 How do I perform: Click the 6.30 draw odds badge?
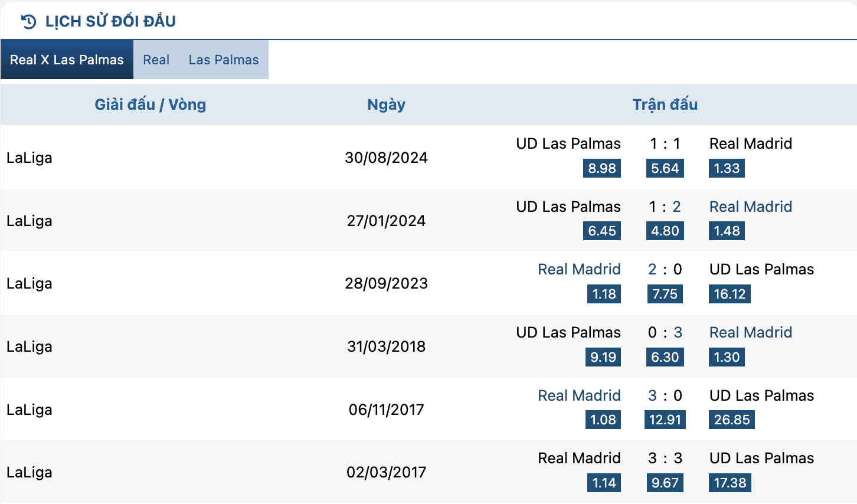coord(665,357)
